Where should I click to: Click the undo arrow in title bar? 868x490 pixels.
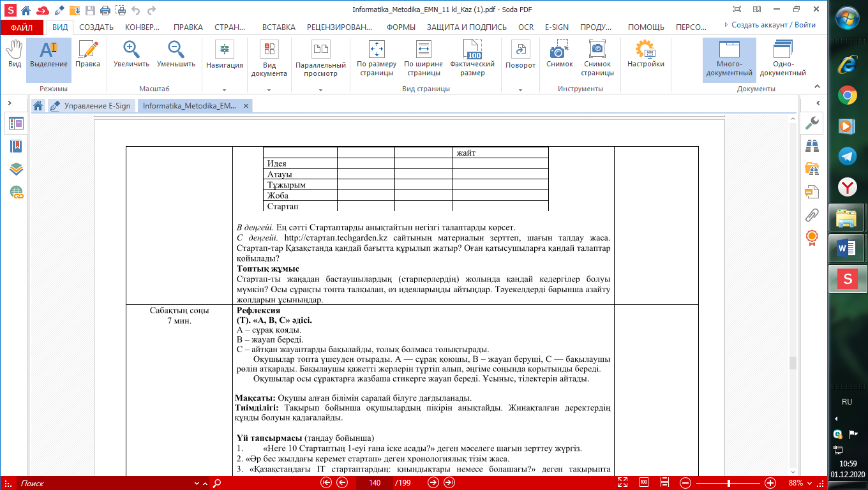point(135,10)
